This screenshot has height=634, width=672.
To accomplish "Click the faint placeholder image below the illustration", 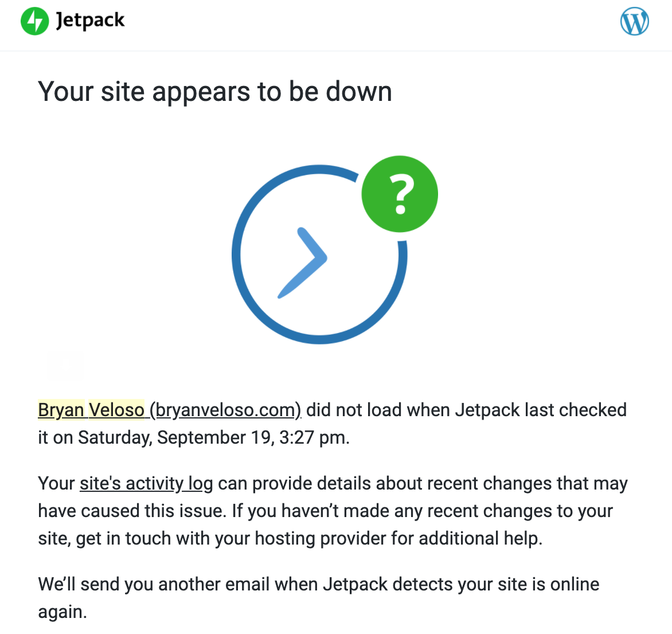I will pyautogui.click(x=65, y=365).
